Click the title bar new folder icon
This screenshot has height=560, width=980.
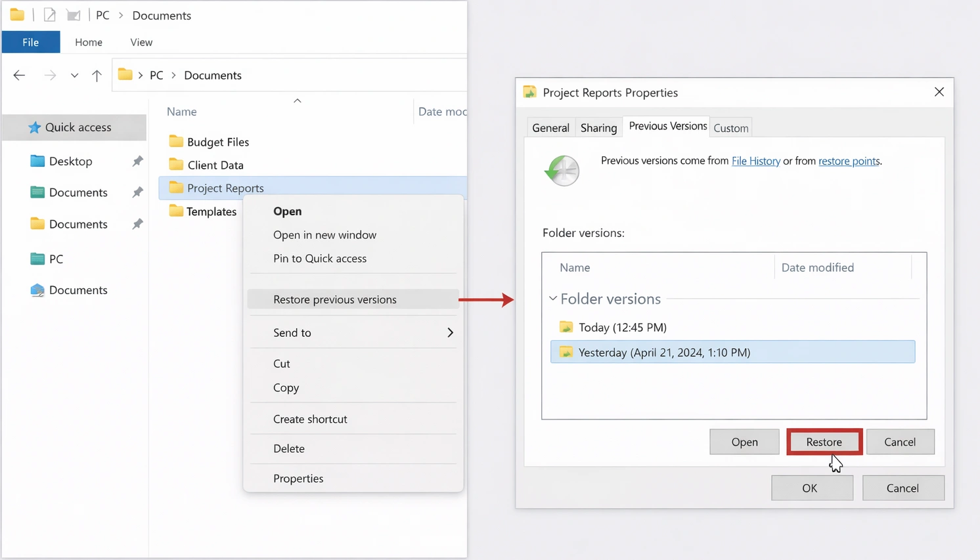click(74, 14)
